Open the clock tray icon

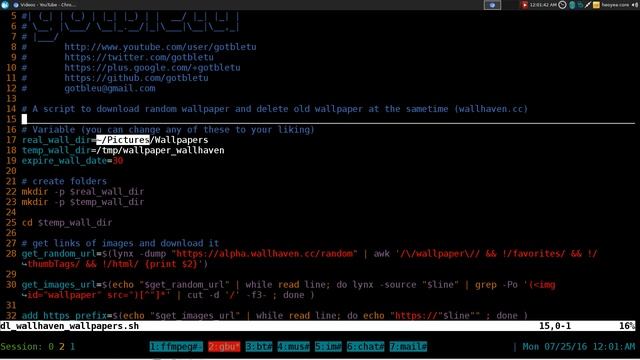tap(562, 5)
